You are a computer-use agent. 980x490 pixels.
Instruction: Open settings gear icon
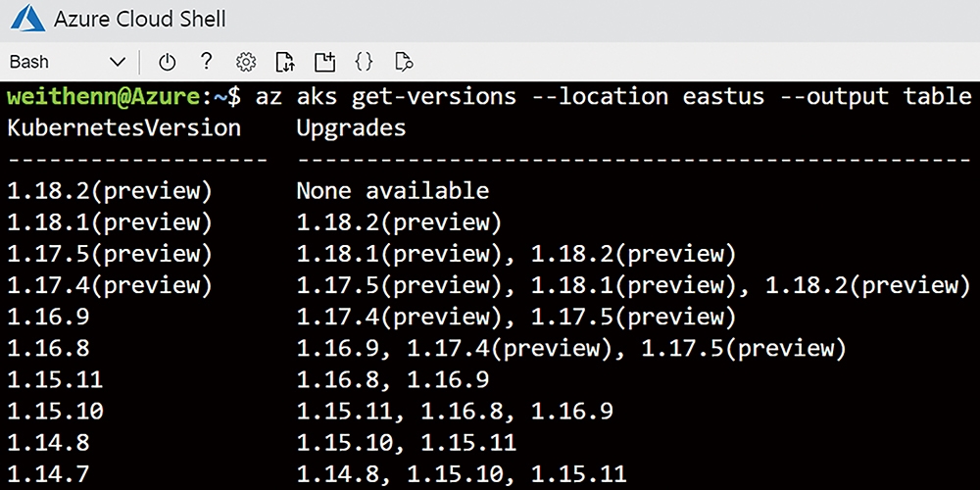click(246, 62)
